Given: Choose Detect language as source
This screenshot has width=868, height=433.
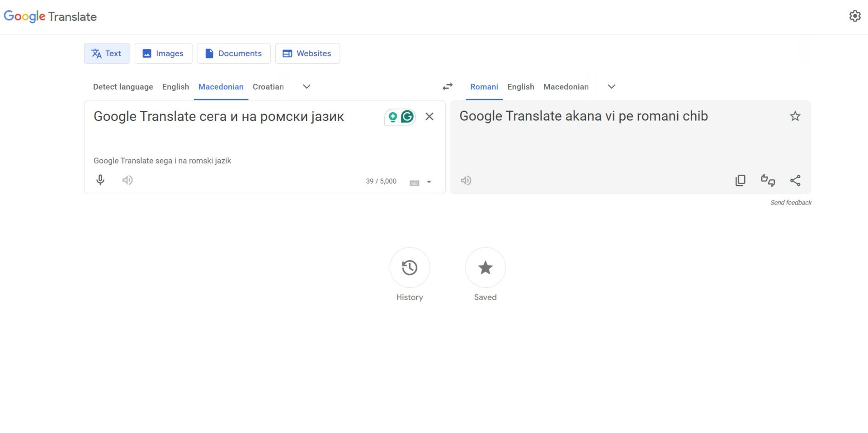Looking at the screenshot, I should click(123, 87).
